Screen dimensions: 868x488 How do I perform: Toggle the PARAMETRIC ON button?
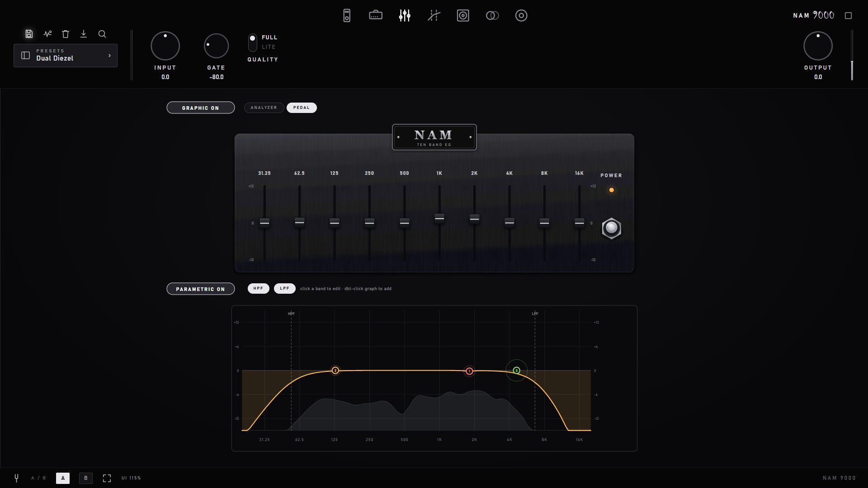click(x=201, y=289)
